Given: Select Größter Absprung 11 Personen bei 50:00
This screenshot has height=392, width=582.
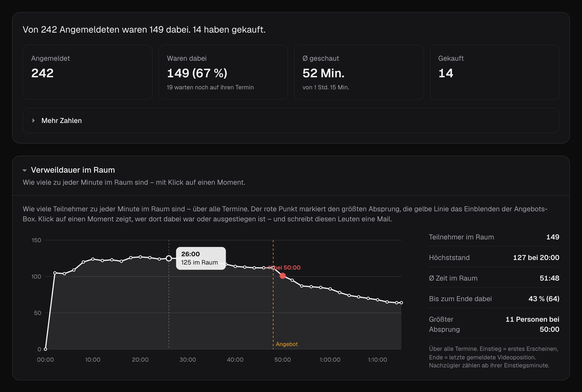Looking at the screenshot, I should (532, 324).
